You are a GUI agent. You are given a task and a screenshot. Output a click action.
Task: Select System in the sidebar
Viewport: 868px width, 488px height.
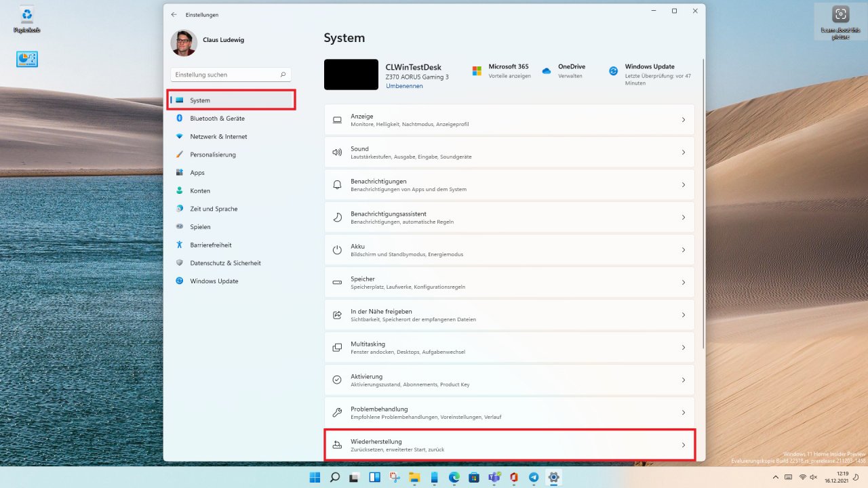tap(231, 100)
